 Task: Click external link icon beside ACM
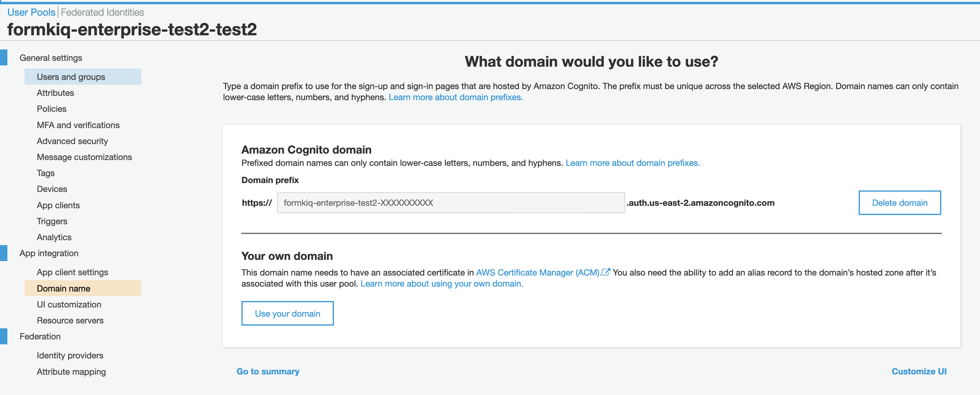pos(606,272)
